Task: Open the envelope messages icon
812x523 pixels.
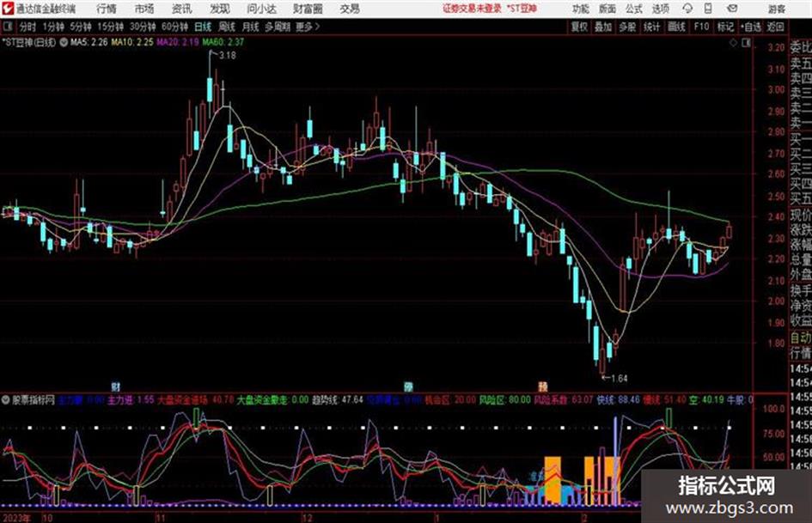Action: 732,9
